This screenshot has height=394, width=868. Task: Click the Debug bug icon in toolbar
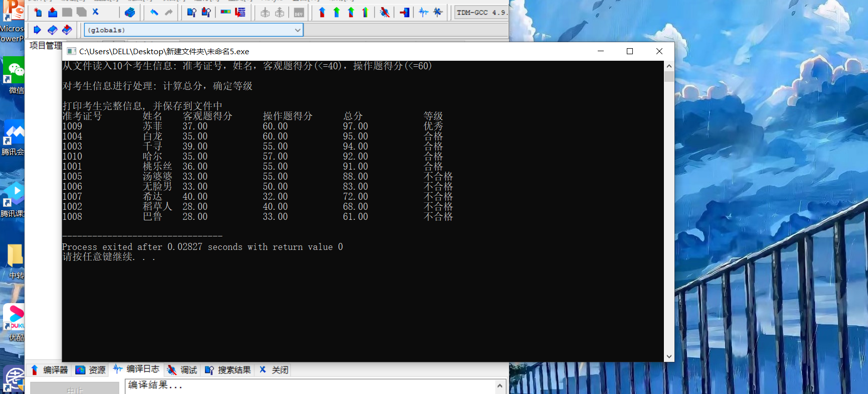coord(385,13)
